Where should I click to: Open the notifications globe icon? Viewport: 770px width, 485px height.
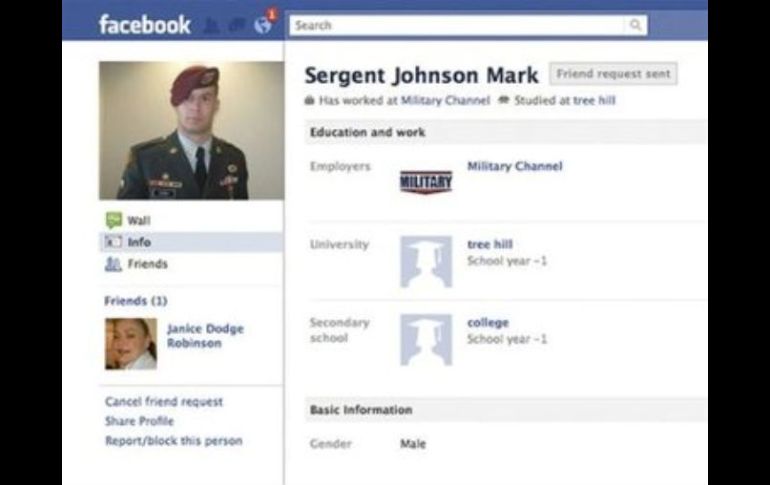point(263,25)
